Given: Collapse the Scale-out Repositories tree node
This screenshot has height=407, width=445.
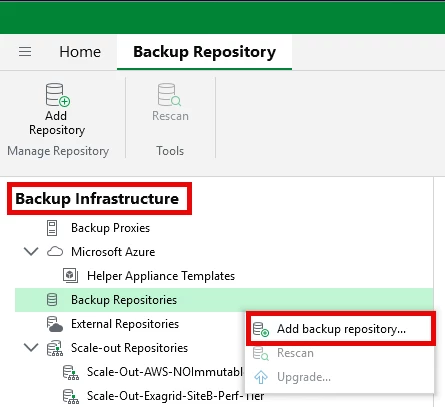Looking at the screenshot, I should coord(31,348).
